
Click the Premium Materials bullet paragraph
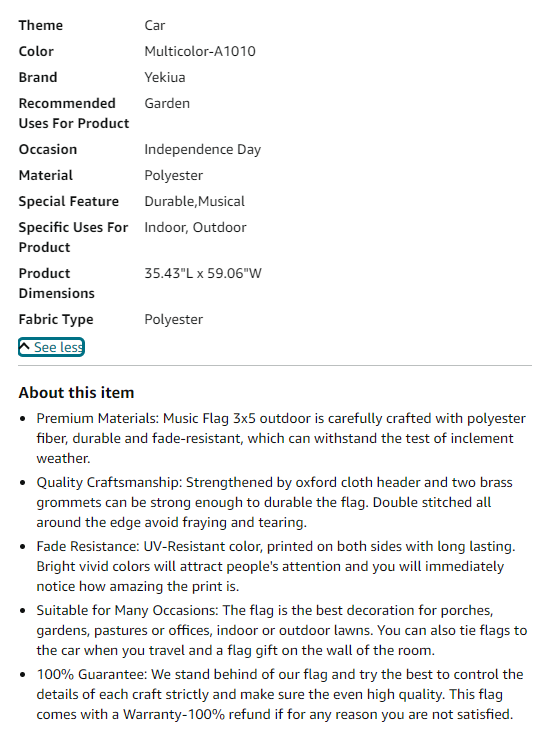pos(281,438)
